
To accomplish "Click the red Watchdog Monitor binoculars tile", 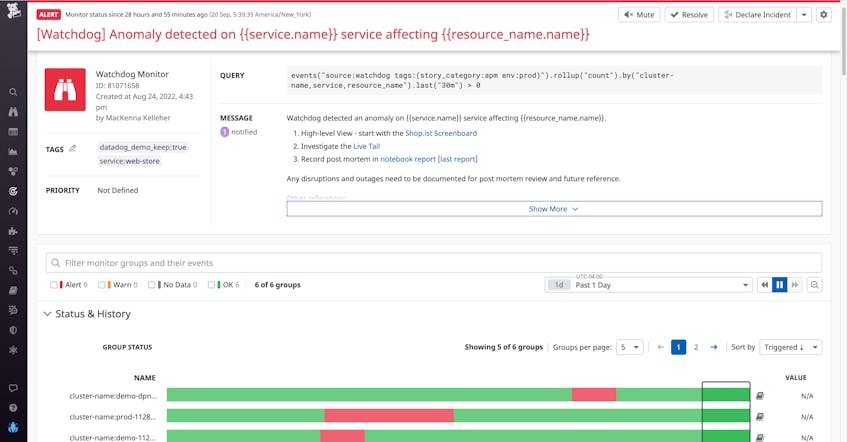I will click(65, 90).
